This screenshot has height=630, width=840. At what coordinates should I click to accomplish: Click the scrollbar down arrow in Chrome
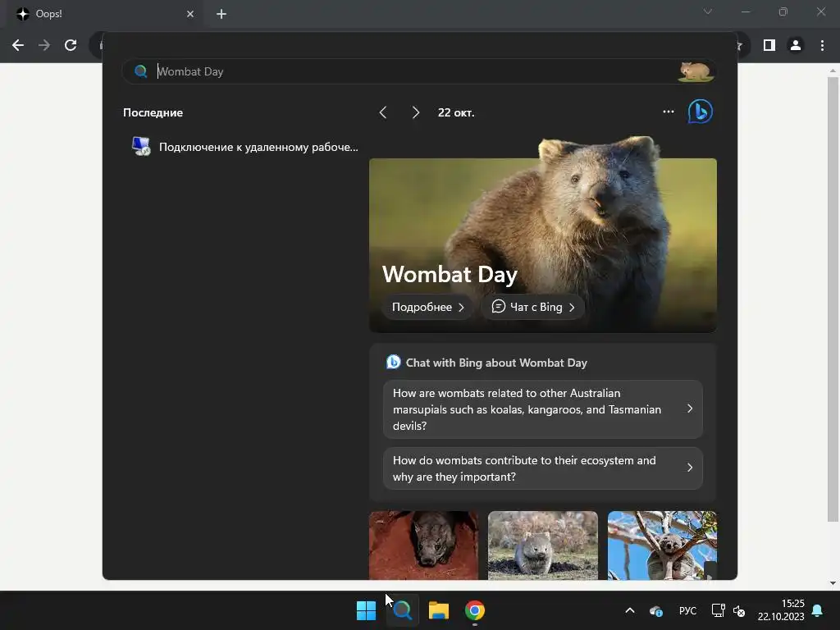click(x=833, y=583)
